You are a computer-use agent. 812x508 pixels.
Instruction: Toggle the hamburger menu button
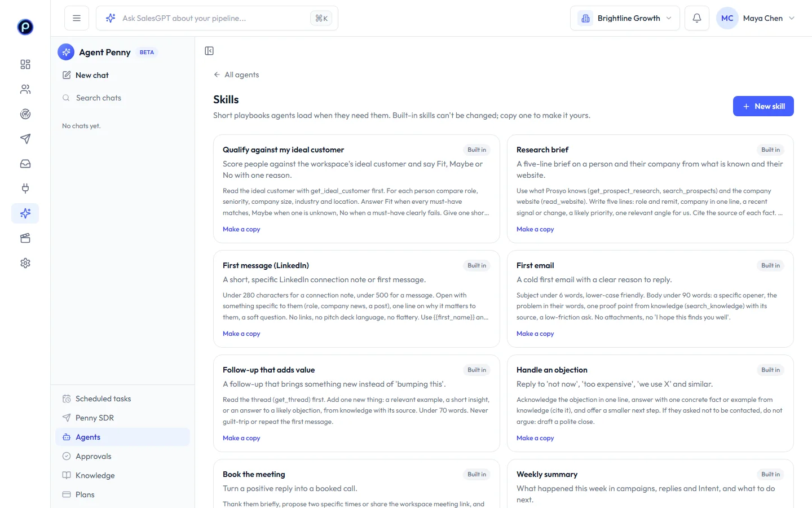pyautogui.click(x=77, y=18)
